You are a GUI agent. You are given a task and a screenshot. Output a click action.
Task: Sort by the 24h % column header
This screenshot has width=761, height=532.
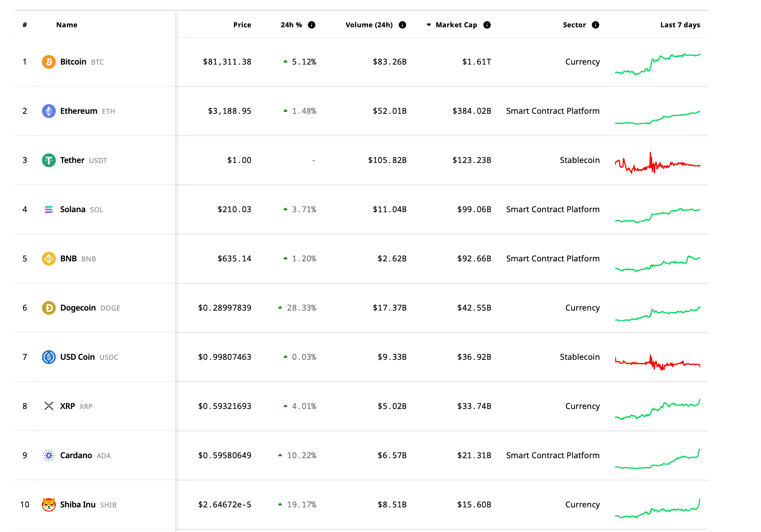291,25
